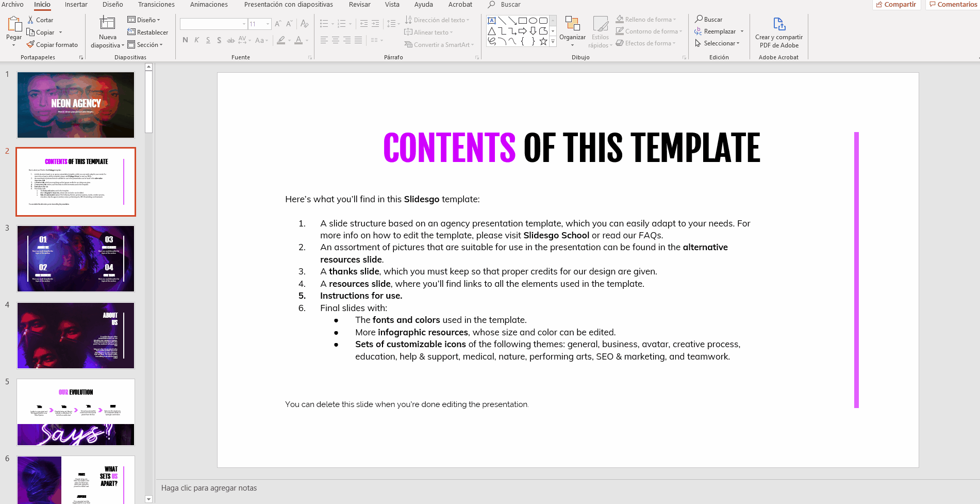Switch to the Transiciones tab
This screenshot has height=504, width=980.
[x=156, y=4]
